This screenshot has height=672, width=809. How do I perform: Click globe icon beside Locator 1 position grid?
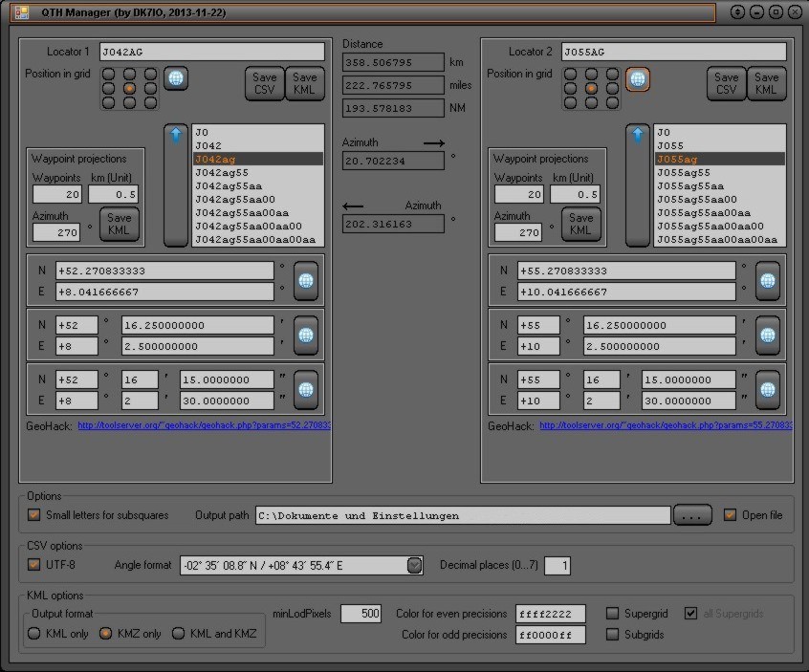(x=175, y=79)
